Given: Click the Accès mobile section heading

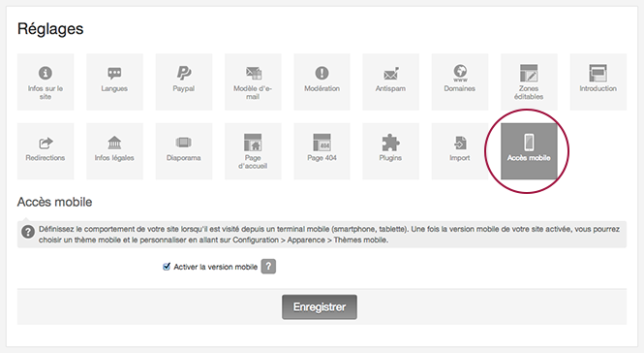Looking at the screenshot, I should click(54, 202).
